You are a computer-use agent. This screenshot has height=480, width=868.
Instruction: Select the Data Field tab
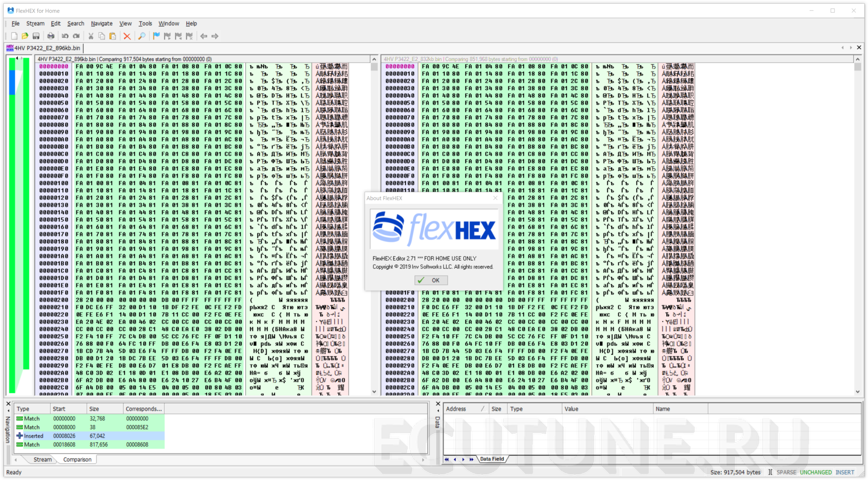click(x=492, y=459)
